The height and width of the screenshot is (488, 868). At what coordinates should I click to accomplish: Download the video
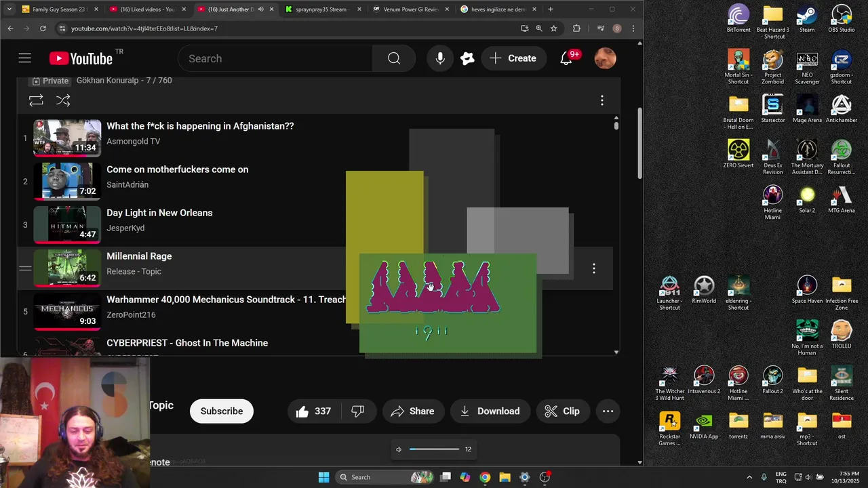[x=490, y=411]
